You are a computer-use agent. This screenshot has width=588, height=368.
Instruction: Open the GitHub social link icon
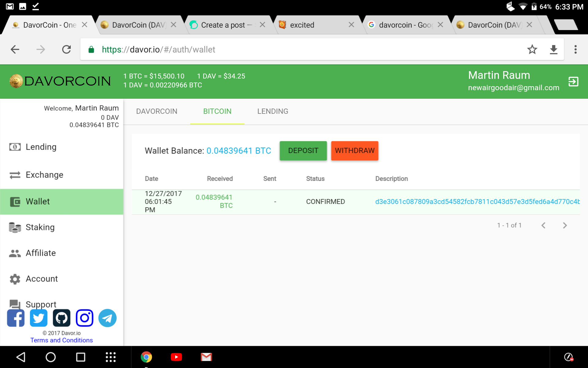(62, 318)
